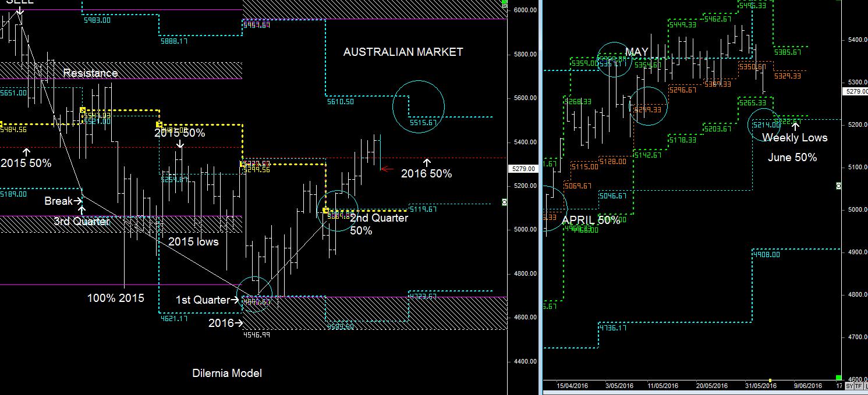The width and height of the screenshot is (868, 395).
Task: Select the MAY circle annotation on right chart
Action: pos(614,60)
